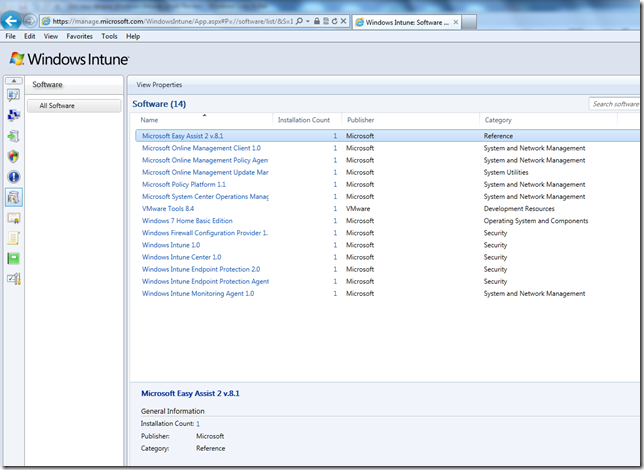644x470 pixels.
Task: Click Development Resources category cell
Action: (519, 209)
